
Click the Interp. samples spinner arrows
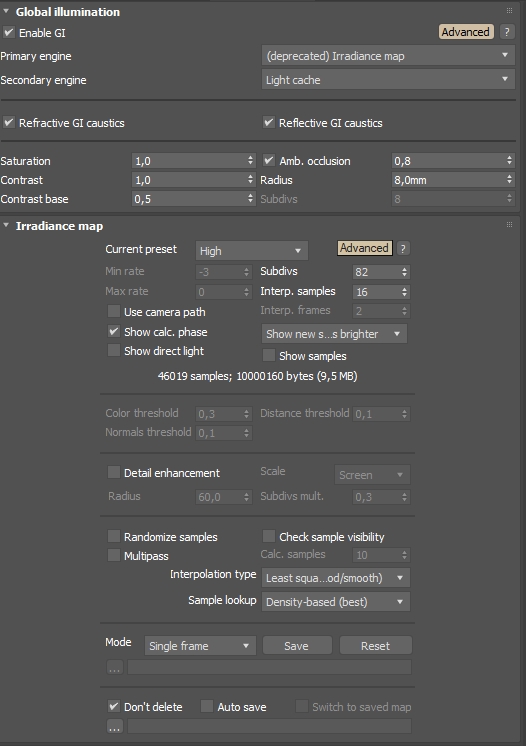pos(404,292)
